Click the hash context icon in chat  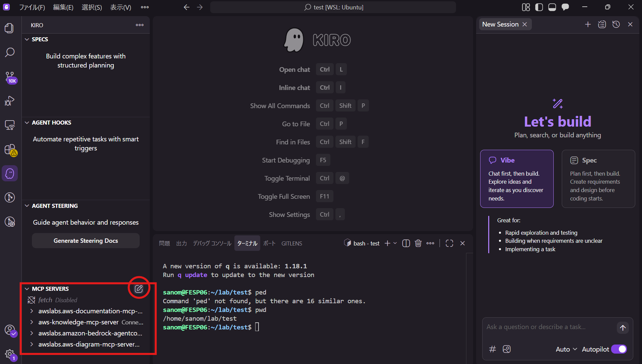click(493, 349)
